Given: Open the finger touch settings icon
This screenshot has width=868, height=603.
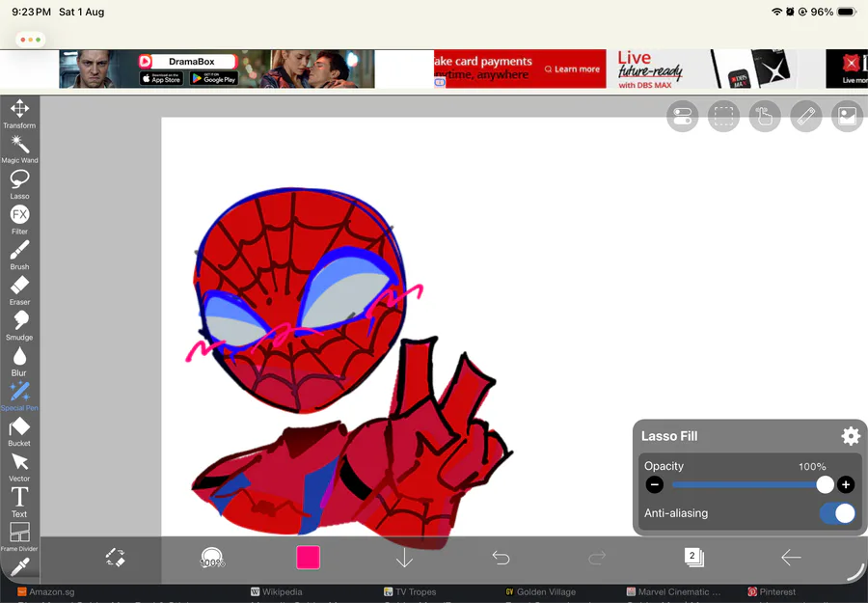Looking at the screenshot, I should pyautogui.click(x=765, y=117).
